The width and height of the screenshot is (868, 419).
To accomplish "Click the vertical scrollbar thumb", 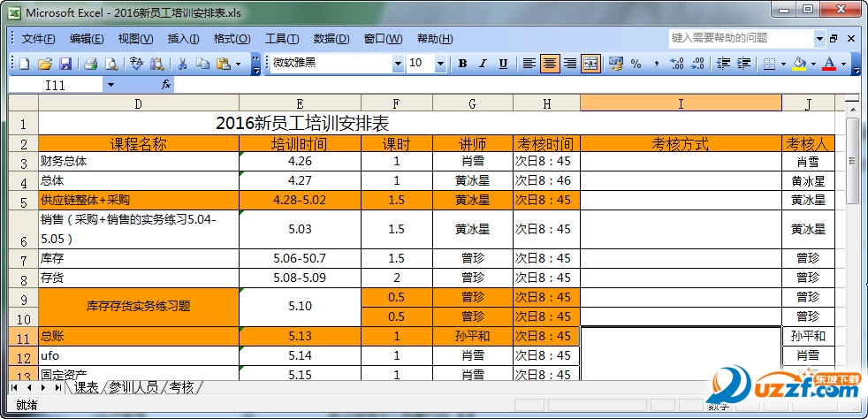I will coord(852,161).
